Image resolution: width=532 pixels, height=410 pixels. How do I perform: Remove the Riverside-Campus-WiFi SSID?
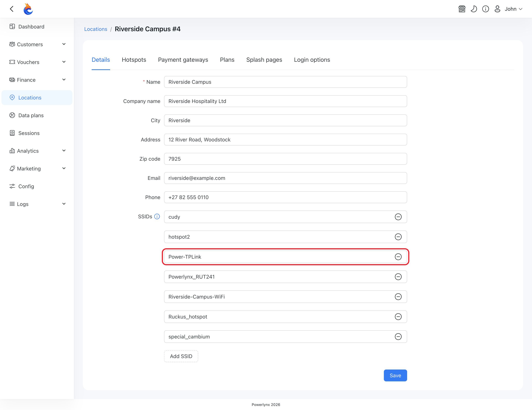coord(398,297)
